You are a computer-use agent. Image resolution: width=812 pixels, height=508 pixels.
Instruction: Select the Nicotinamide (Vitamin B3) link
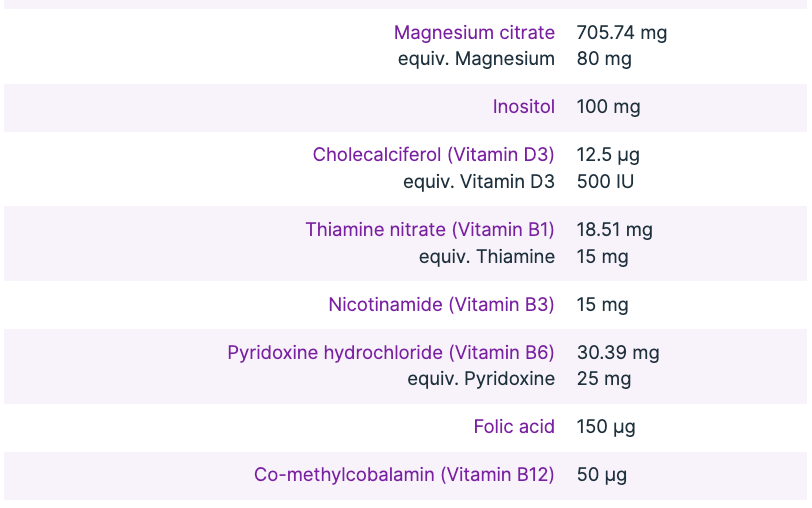[441, 304]
